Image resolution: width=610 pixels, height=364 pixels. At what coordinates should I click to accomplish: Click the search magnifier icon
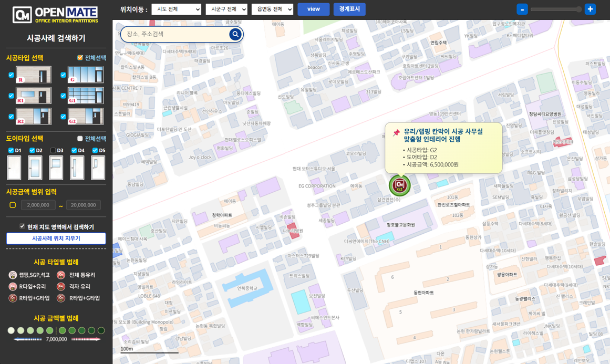point(235,34)
